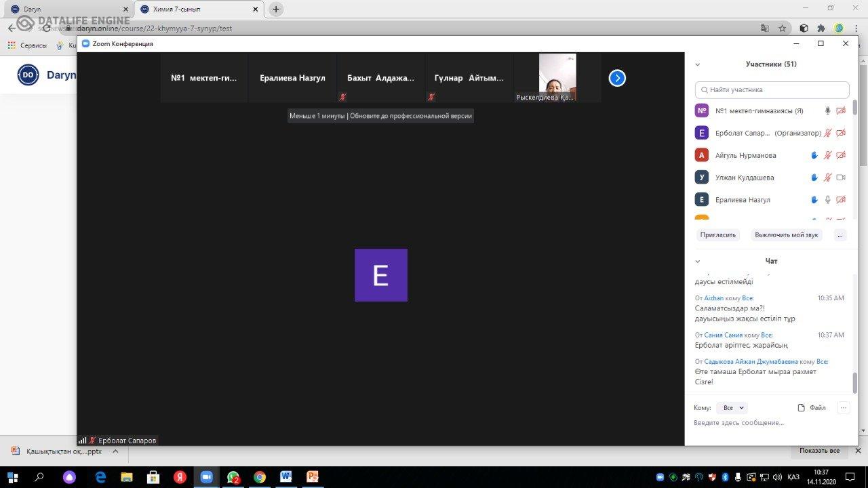Collapse the Участники panel chevron

click(698, 65)
